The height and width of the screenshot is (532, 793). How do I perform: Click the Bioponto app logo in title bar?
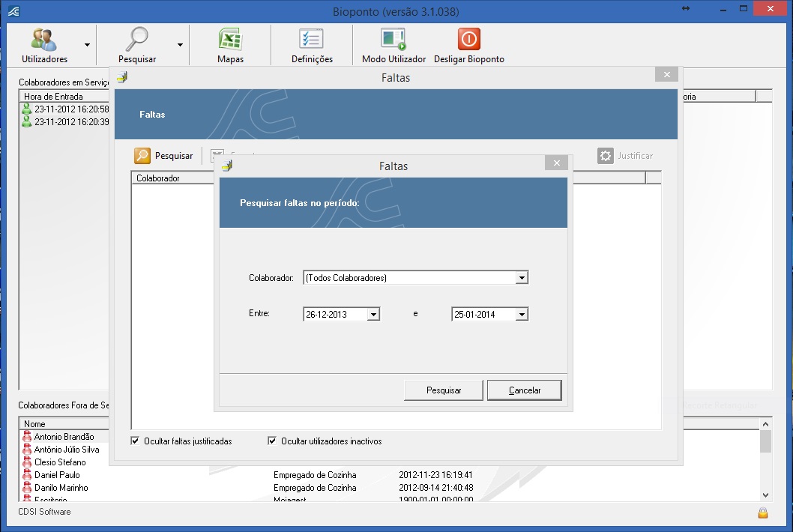13,11
